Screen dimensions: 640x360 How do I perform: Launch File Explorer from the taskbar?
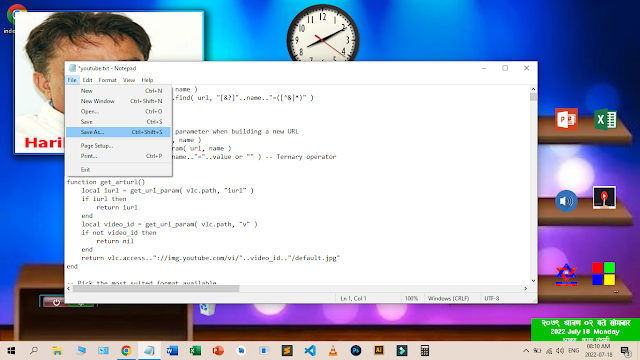tap(57, 350)
